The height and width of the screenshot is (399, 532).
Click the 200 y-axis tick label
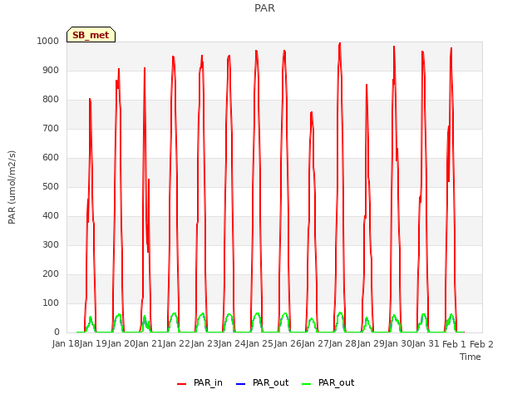51,273
